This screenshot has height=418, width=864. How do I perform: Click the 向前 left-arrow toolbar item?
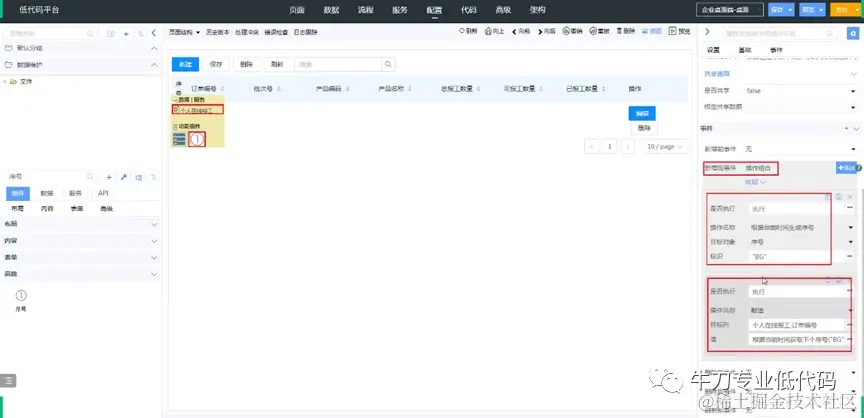pos(521,31)
